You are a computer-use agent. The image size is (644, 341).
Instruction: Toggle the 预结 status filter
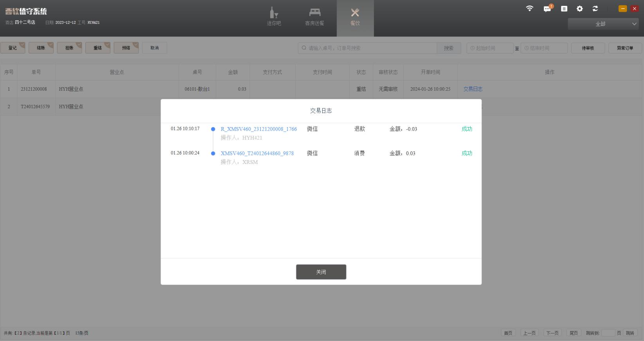pos(126,48)
